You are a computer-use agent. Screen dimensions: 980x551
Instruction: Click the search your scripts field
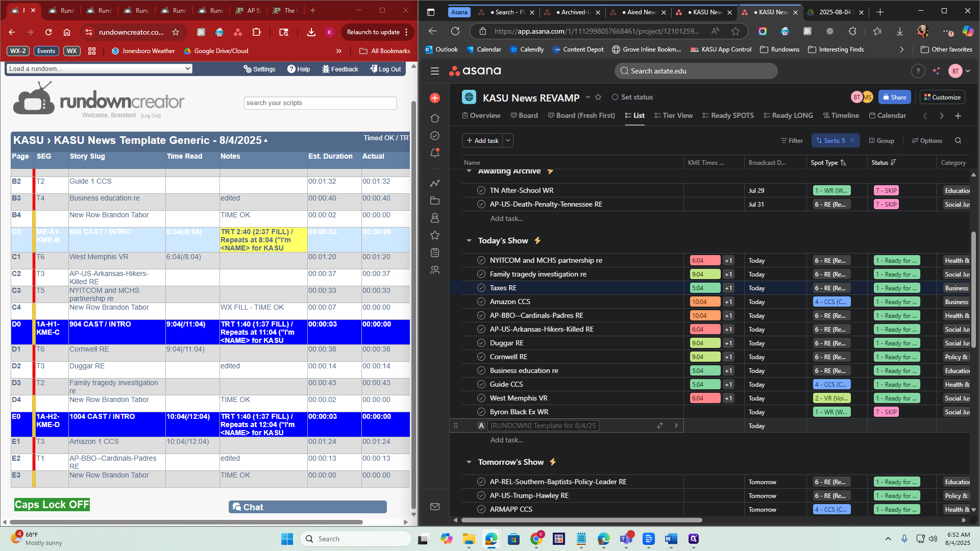[320, 103]
